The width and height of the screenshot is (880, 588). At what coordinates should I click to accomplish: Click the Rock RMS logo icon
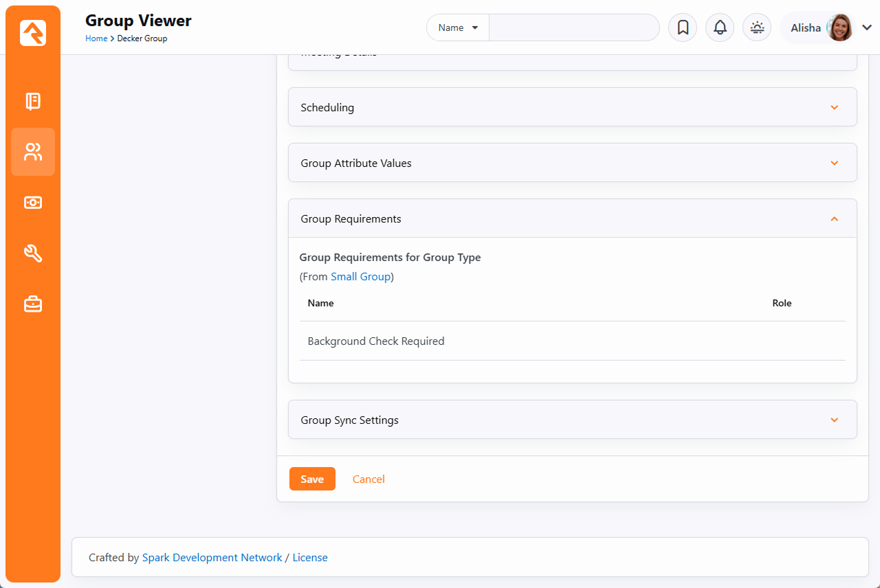pyautogui.click(x=33, y=33)
